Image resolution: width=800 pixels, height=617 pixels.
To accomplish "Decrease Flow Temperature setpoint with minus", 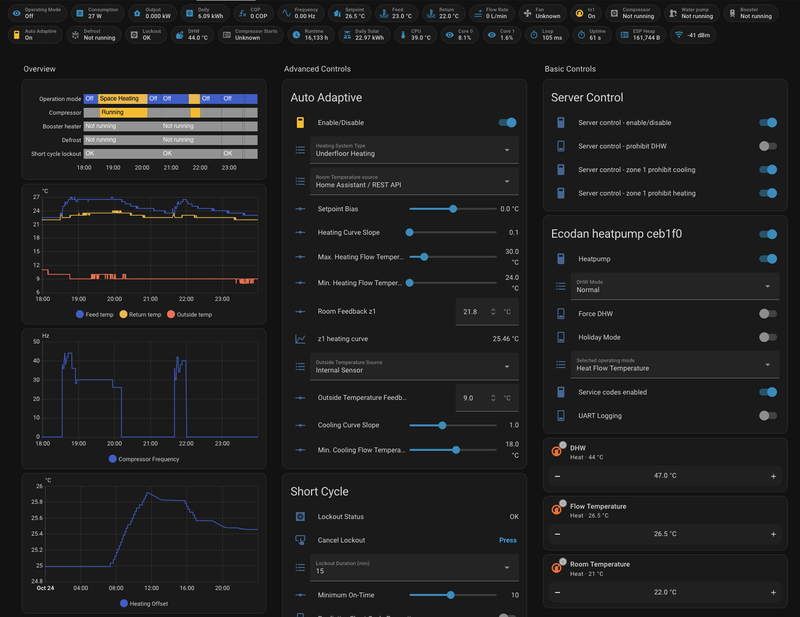I will click(x=557, y=534).
